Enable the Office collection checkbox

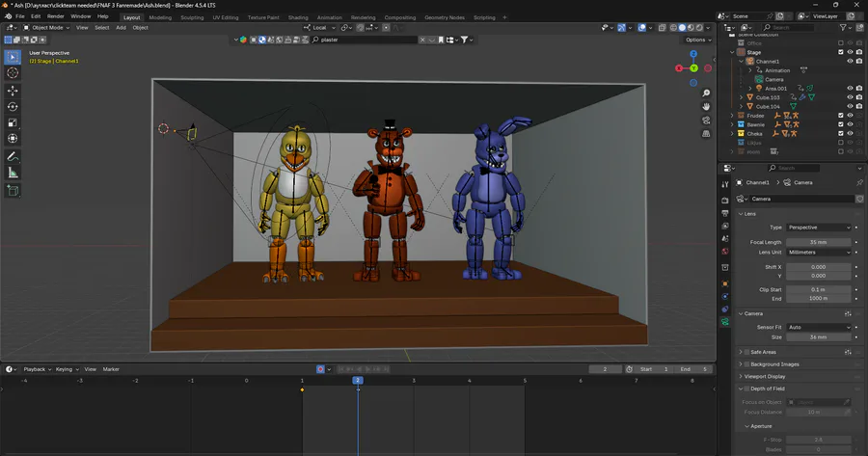[840, 43]
